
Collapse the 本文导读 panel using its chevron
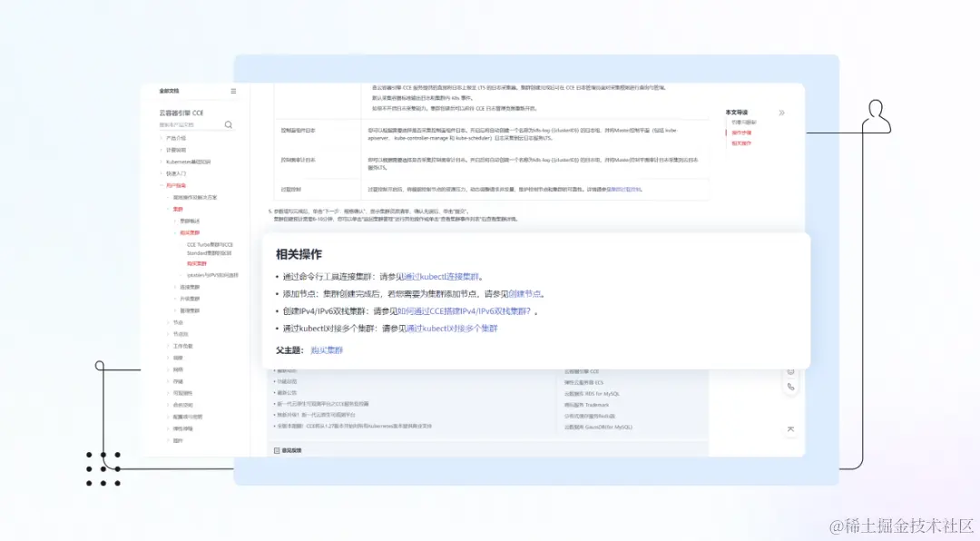coord(781,113)
